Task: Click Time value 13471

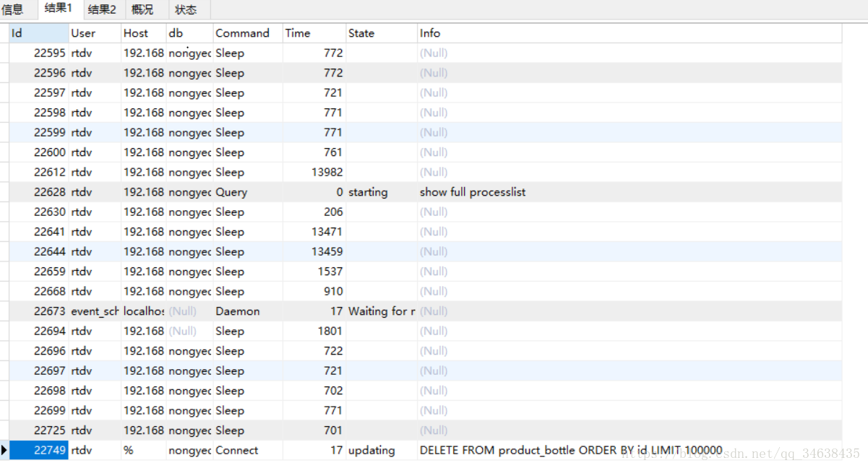Action: pos(314,232)
